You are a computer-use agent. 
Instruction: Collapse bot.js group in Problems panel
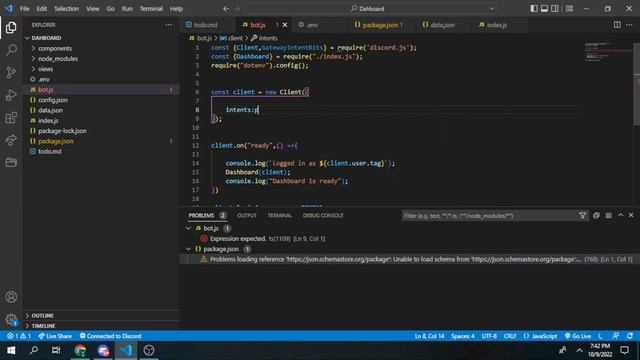coord(189,228)
